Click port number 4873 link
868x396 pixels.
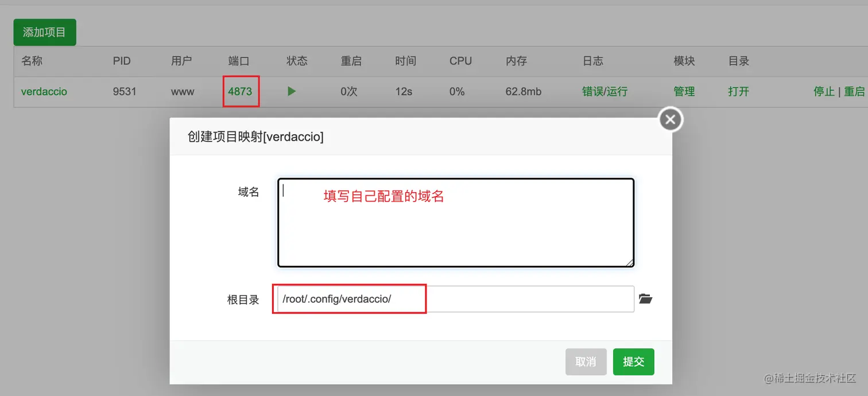pos(240,91)
